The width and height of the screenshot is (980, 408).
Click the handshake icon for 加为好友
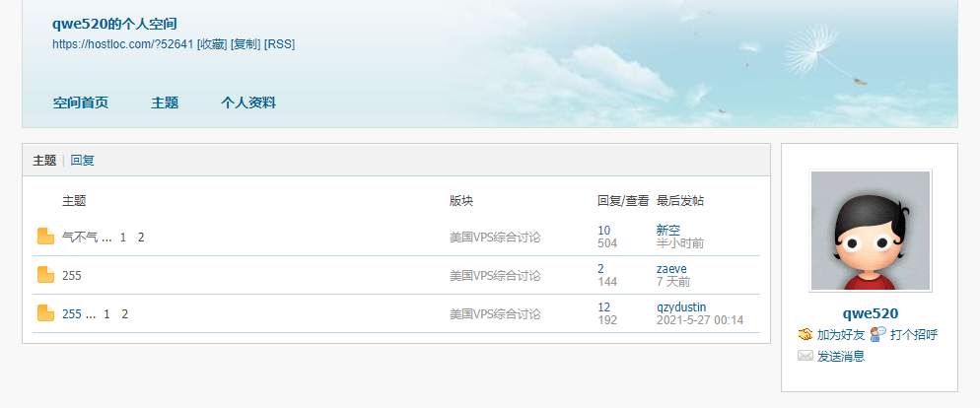click(x=805, y=334)
